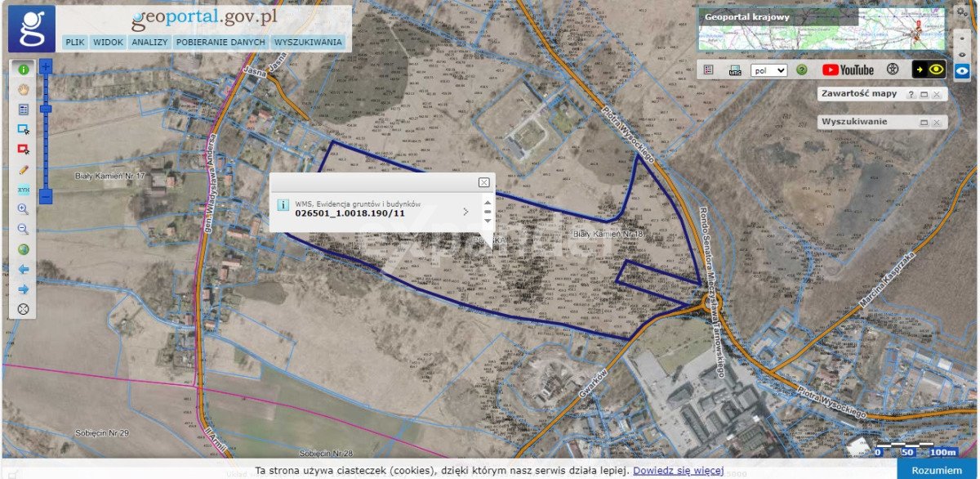Toggle the high contrast yellow eye mode
Viewport: 980px width, 479px height.
[x=929, y=69]
